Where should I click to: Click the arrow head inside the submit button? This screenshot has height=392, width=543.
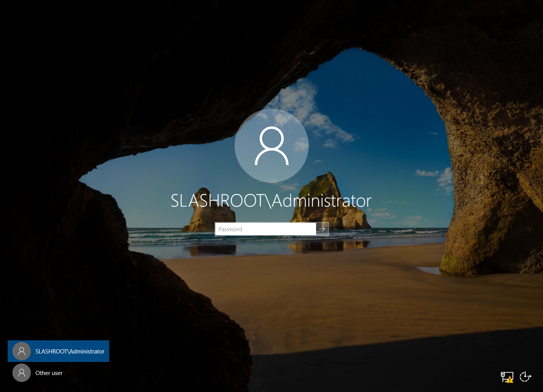322,229
